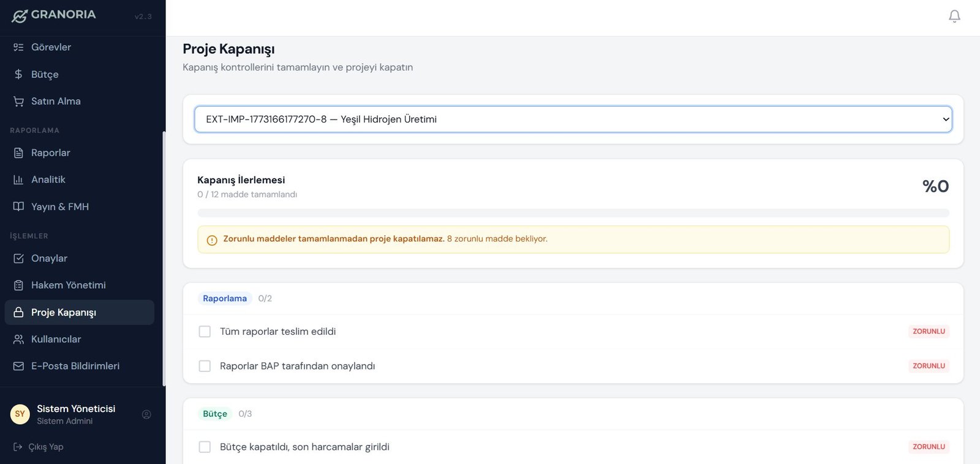
Task: Click the shopping cart Satın Alma icon
Action: tap(18, 101)
